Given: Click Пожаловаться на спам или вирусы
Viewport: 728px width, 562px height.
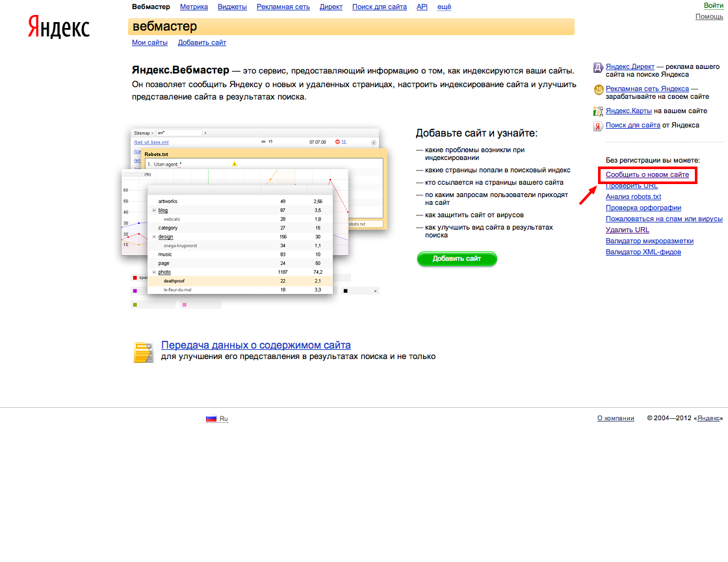Looking at the screenshot, I should (664, 219).
